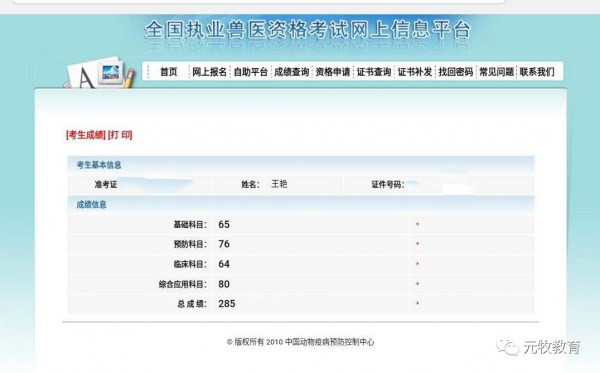Click 找回密码 to recover password
The width and height of the screenshot is (600, 373).
456,72
